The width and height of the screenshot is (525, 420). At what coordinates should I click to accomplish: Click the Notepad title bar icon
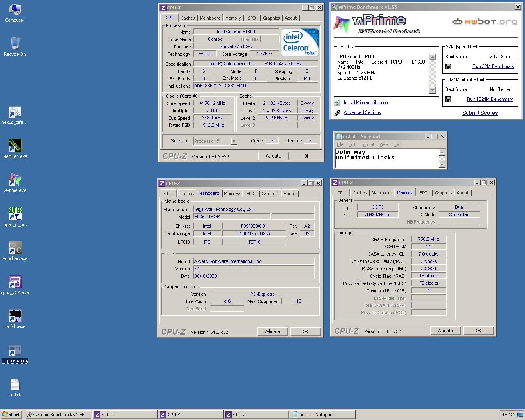(x=338, y=137)
